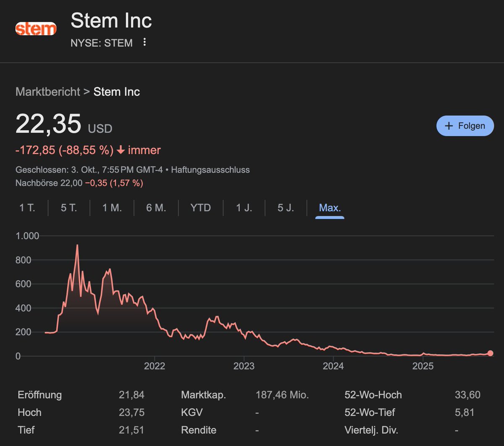Click the 1.000 y-axis label
Screen dimensions: 504x446
[27, 236]
